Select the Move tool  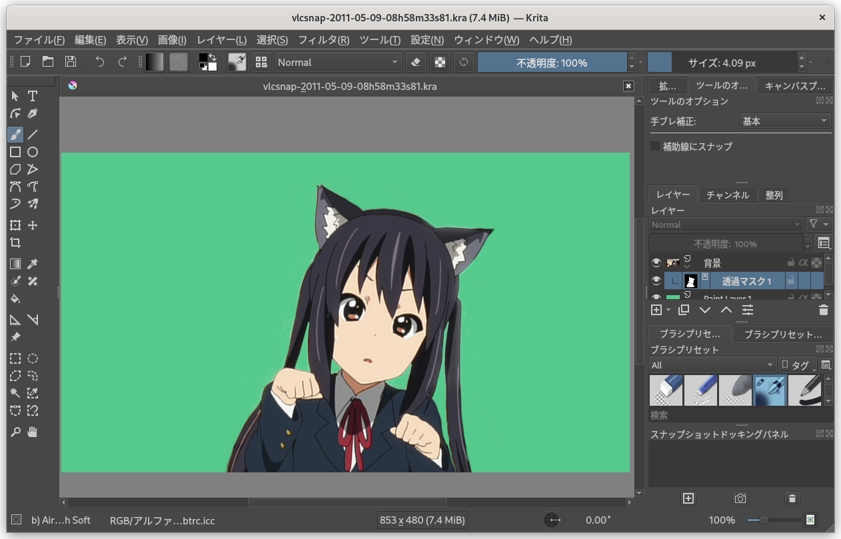33,225
